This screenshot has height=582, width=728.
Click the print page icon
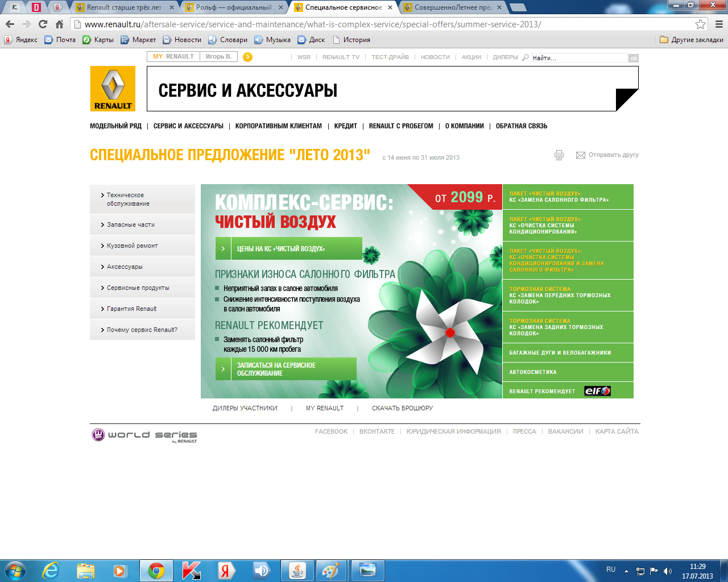[559, 155]
